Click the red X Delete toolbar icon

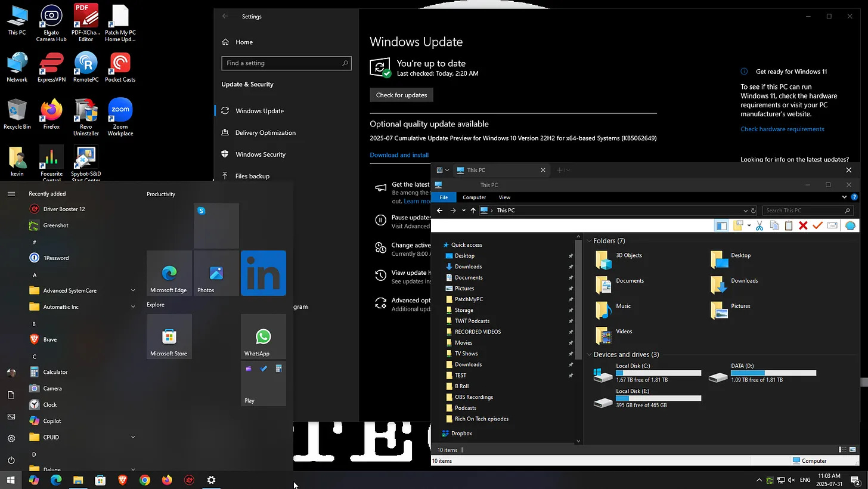click(x=803, y=225)
